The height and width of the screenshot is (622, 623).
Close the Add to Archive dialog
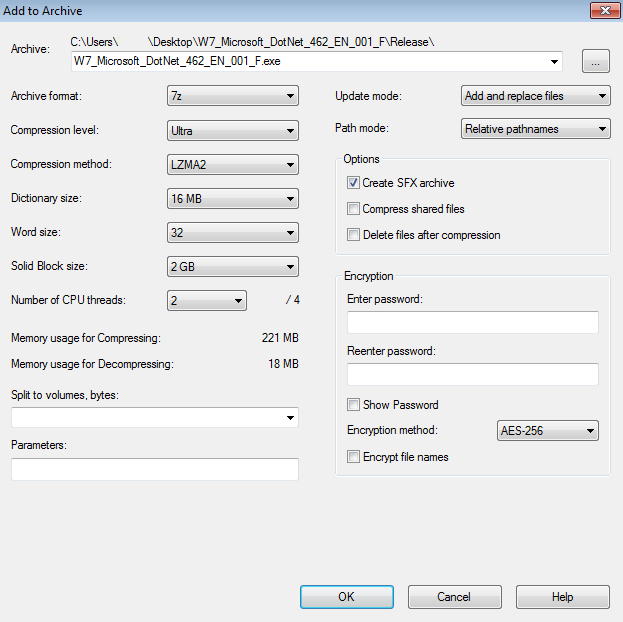click(x=601, y=11)
